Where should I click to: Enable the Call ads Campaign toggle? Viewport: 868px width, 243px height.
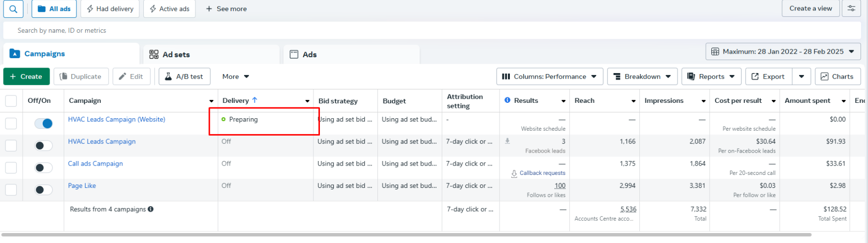[x=44, y=167]
